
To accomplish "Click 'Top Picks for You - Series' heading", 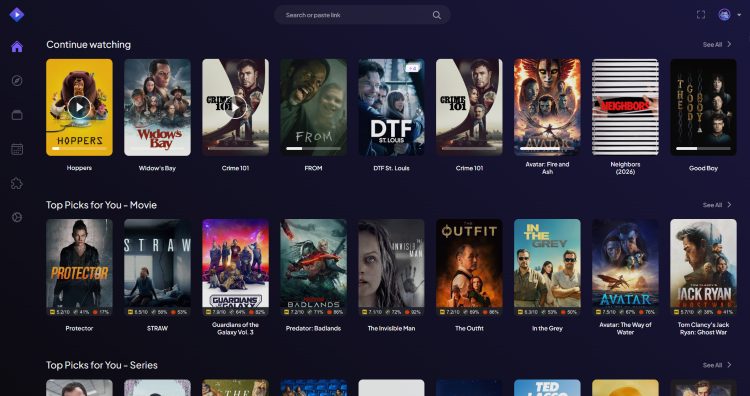I will point(102,365).
